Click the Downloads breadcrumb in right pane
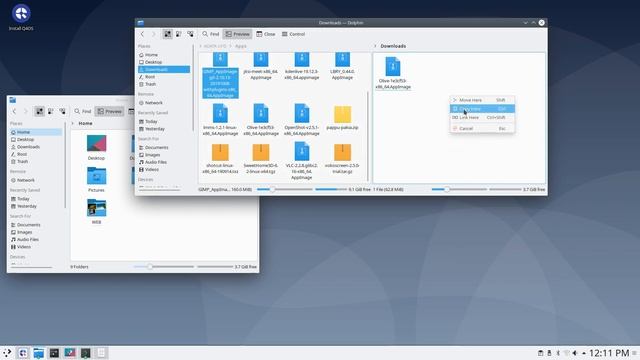640x360 pixels. click(393, 46)
